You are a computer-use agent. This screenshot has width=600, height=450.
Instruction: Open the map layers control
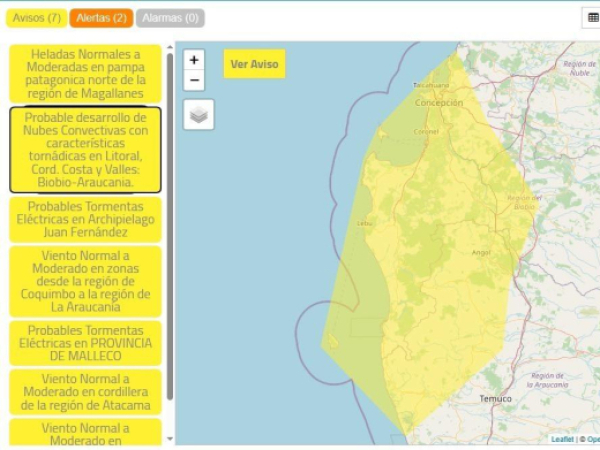click(199, 115)
